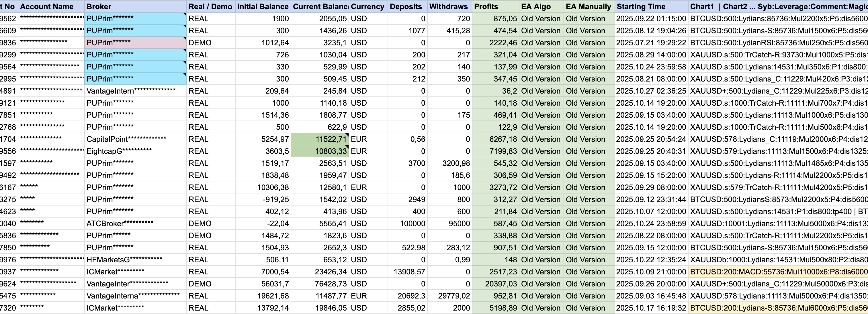This screenshot has height=314, width=868.
Task: Click the yellow BTCUSD:200:MACD chart cell
Action: pos(778,272)
